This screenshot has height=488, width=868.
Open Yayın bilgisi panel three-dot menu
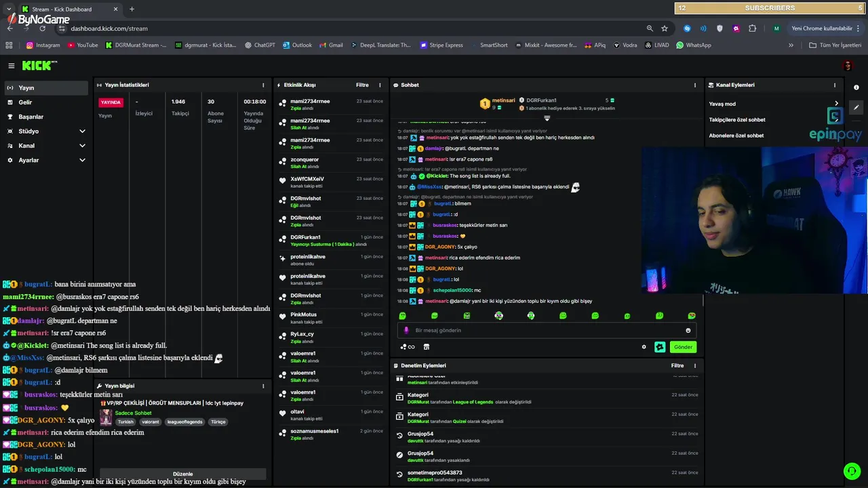pyautogui.click(x=263, y=386)
